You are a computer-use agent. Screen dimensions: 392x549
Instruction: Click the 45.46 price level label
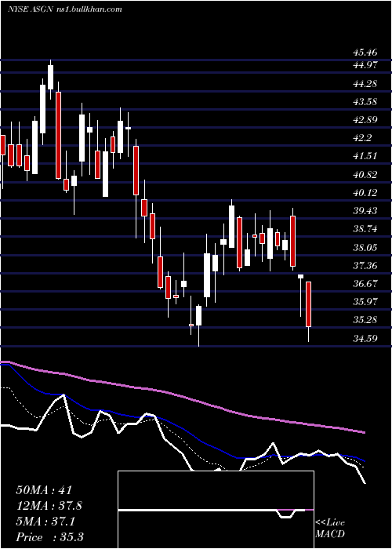365,53
